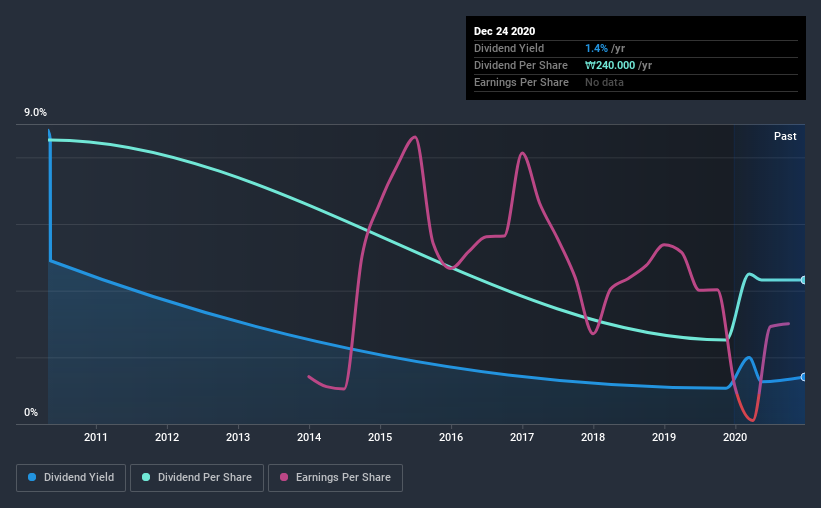
Task: Click the ₩240.000 Dividend Per Share value
Action: (x=610, y=65)
